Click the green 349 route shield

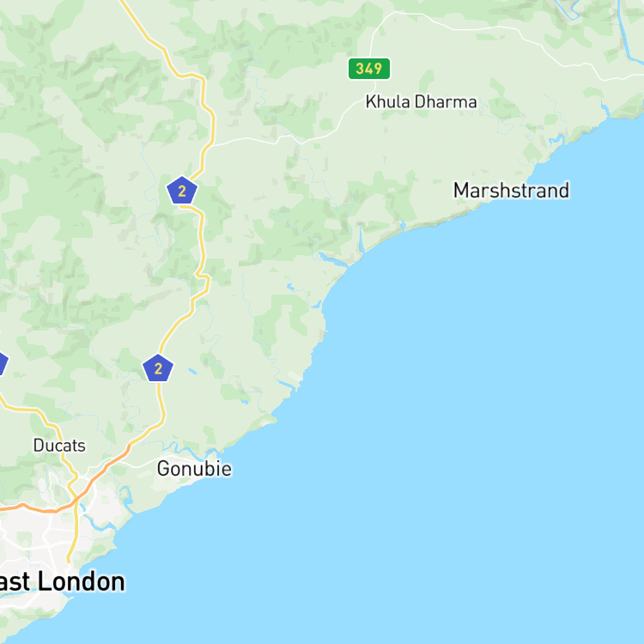[x=369, y=68]
